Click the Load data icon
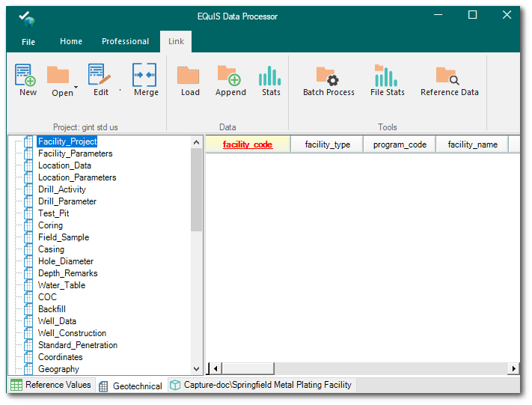Viewport: 532px width, 405px height. click(x=189, y=75)
